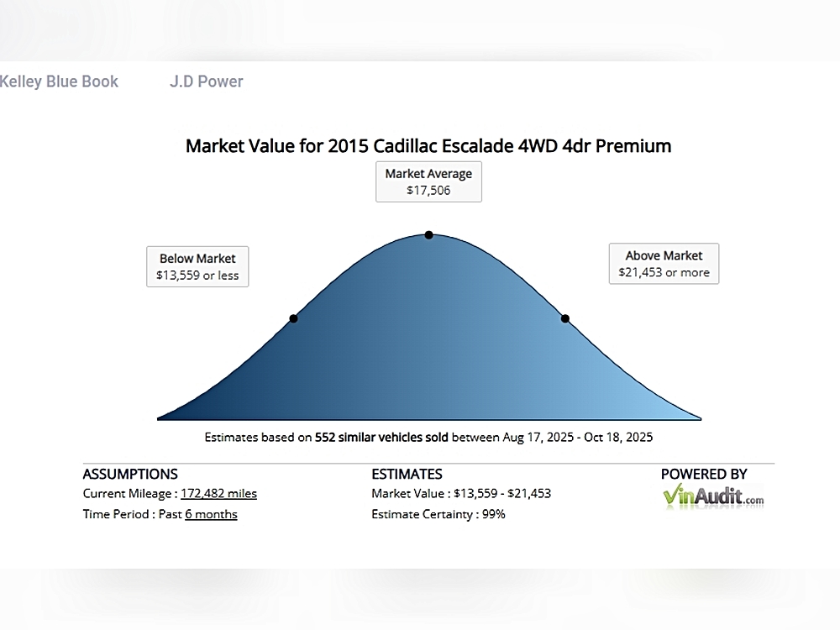Click the Market Average $17,506 label box
Viewport: 840px width, 630px height.
coord(428,181)
